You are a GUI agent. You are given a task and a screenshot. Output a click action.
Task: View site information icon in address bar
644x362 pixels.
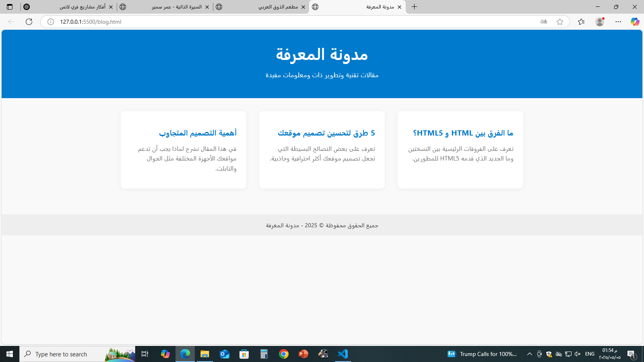click(x=51, y=22)
